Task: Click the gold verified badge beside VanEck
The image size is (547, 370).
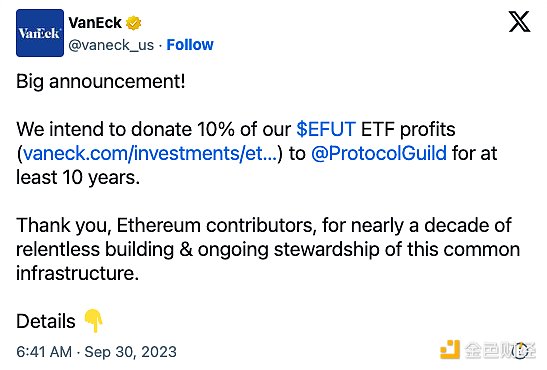Action: click(134, 23)
